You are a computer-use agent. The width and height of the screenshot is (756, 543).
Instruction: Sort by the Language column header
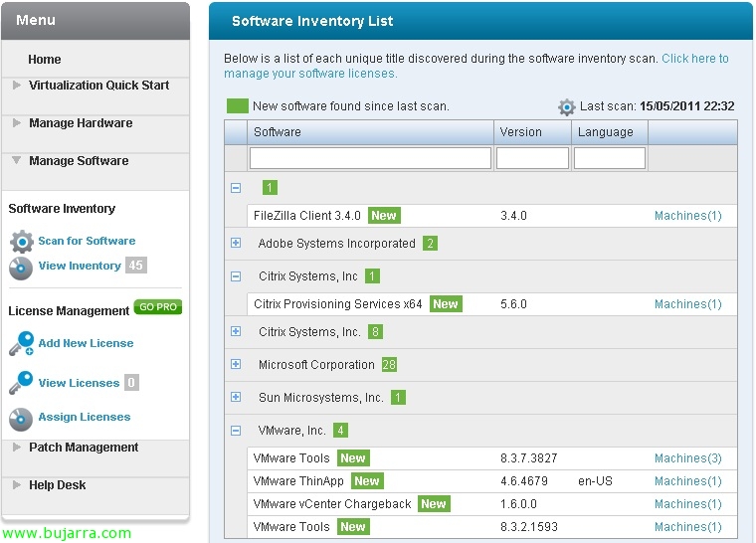pyautogui.click(x=610, y=132)
